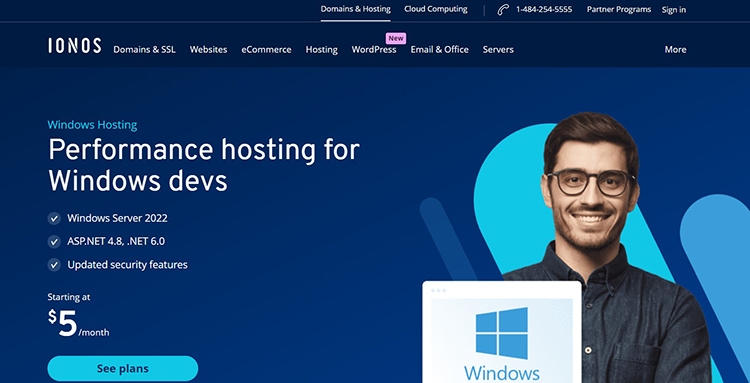Image resolution: width=750 pixels, height=383 pixels.
Task: Click the Windows text on the card
Action: pyautogui.click(x=502, y=373)
